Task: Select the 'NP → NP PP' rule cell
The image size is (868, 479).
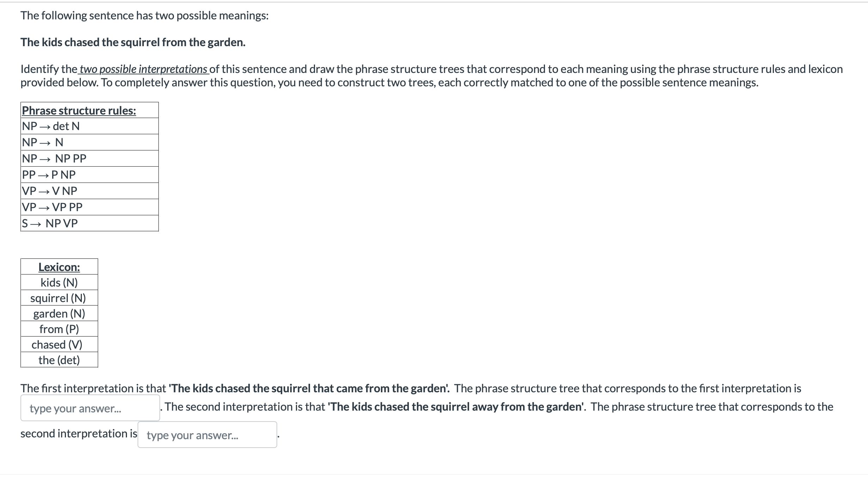Action: point(90,158)
